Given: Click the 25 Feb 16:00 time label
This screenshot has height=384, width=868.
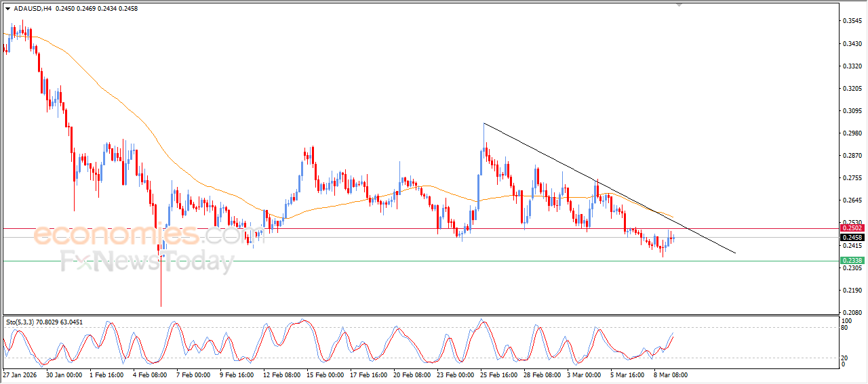Looking at the screenshot, I should 498,375.
